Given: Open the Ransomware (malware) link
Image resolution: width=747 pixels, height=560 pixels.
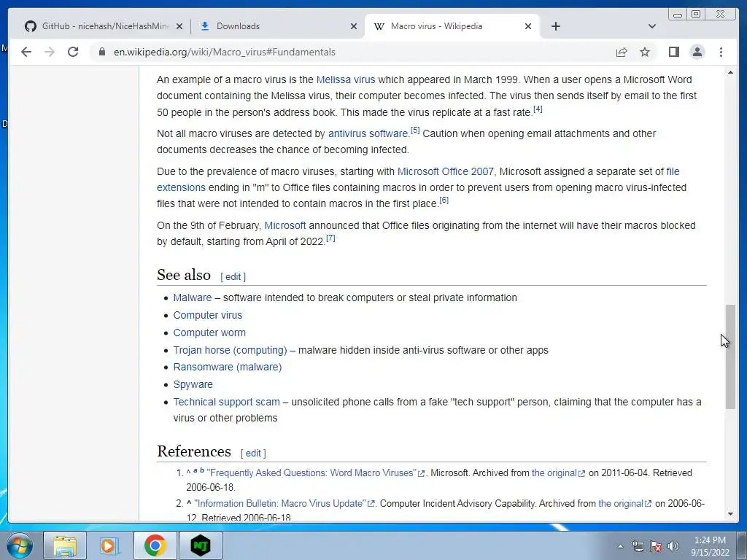Looking at the screenshot, I should coord(228,367).
